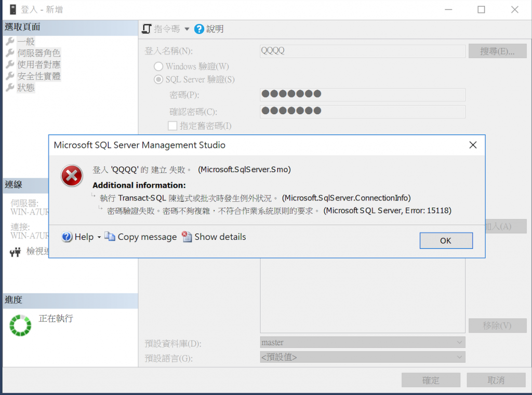
Task: Click the wrench icon beside 狀態
Action: (x=10, y=88)
